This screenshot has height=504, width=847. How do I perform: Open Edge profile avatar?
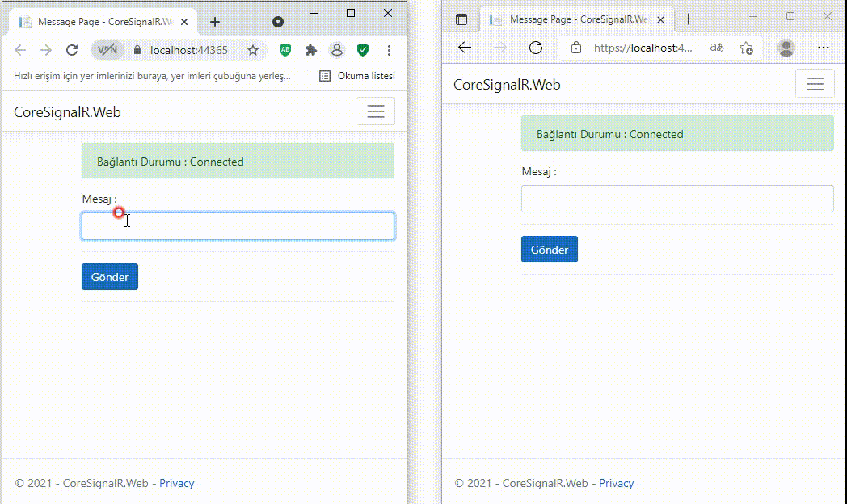[x=786, y=48]
